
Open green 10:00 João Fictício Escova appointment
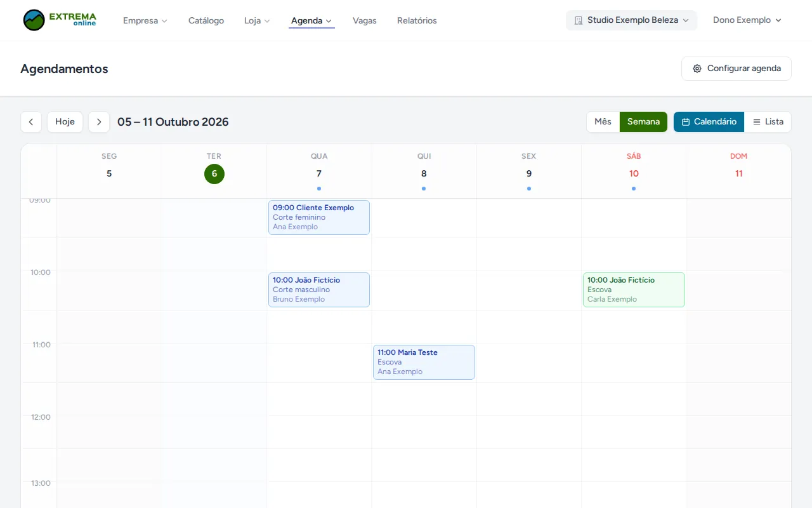[634, 290]
